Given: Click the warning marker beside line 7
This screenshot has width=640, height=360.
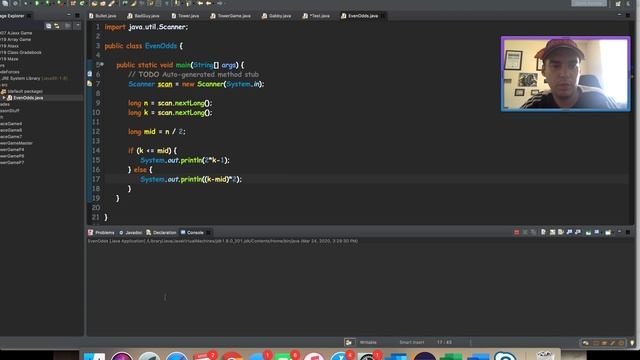Looking at the screenshot, I should (x=90, y=84).
